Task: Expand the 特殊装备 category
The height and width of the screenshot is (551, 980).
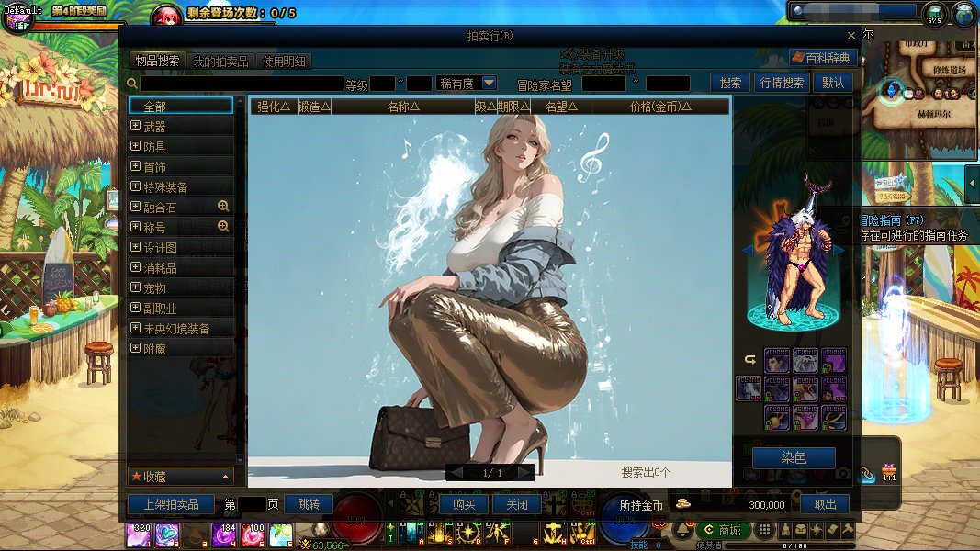Action: tap(135, 186)
